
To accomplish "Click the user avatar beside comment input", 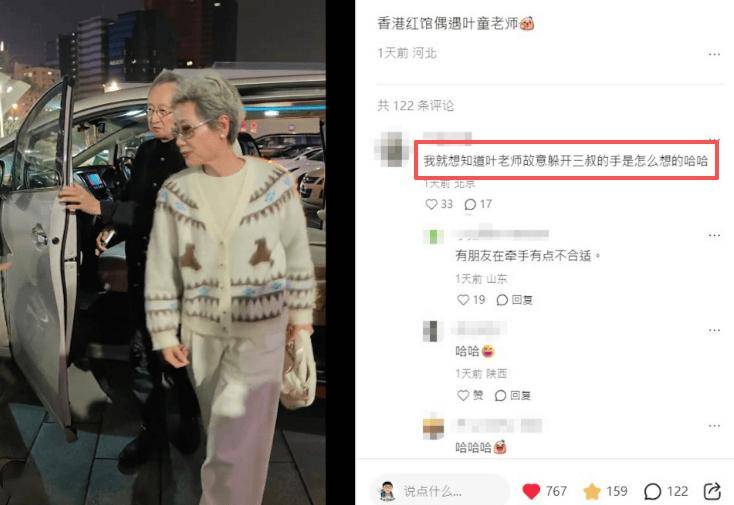I will point(387,491).
